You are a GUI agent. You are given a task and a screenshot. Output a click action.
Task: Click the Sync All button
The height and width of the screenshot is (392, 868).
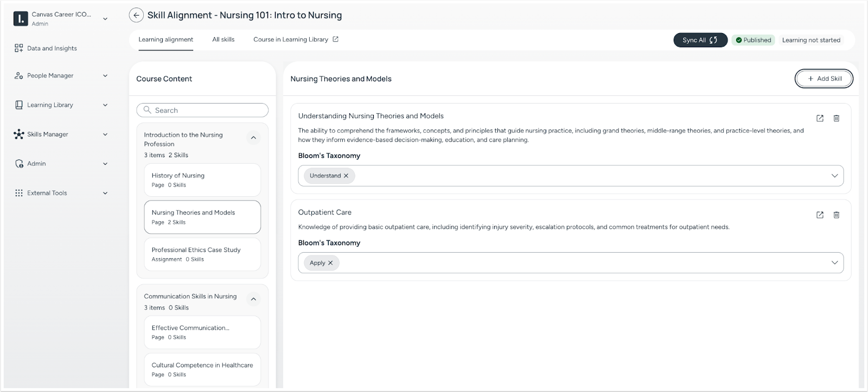coord(700,40)
